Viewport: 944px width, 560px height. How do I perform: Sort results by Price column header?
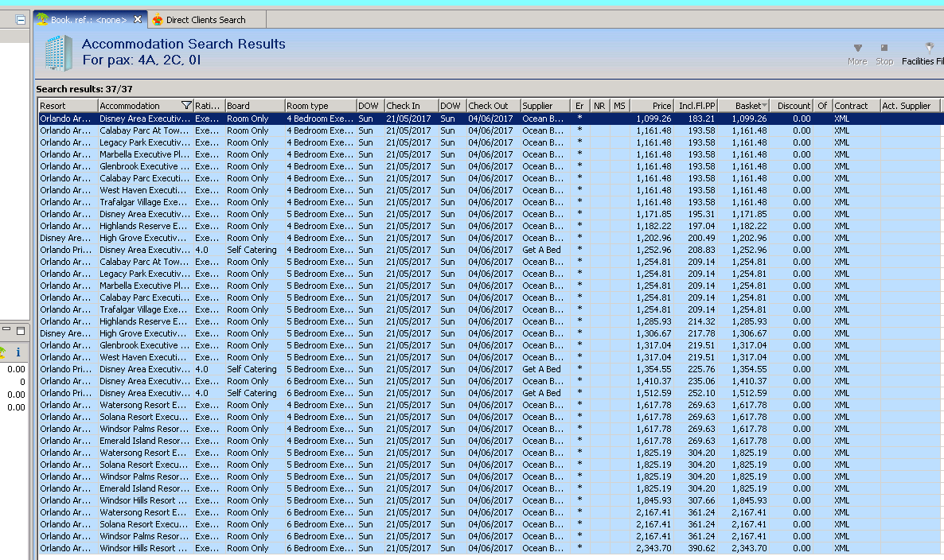pos(661,106)
